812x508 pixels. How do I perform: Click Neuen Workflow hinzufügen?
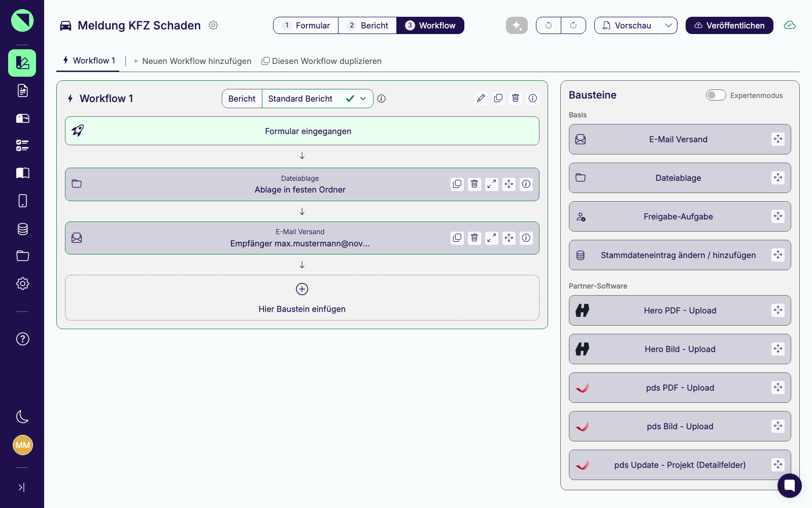click(192, 61)
